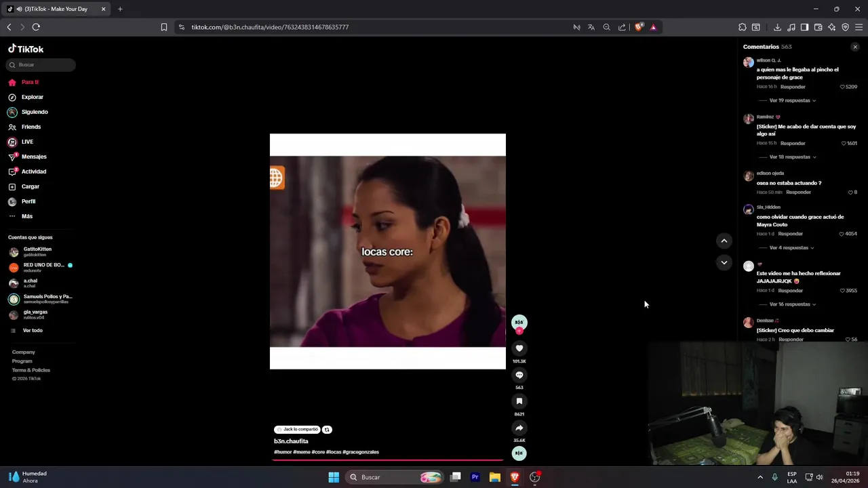
Task: Open the Leo AI sparkle icon
Action: coord(832,27)
